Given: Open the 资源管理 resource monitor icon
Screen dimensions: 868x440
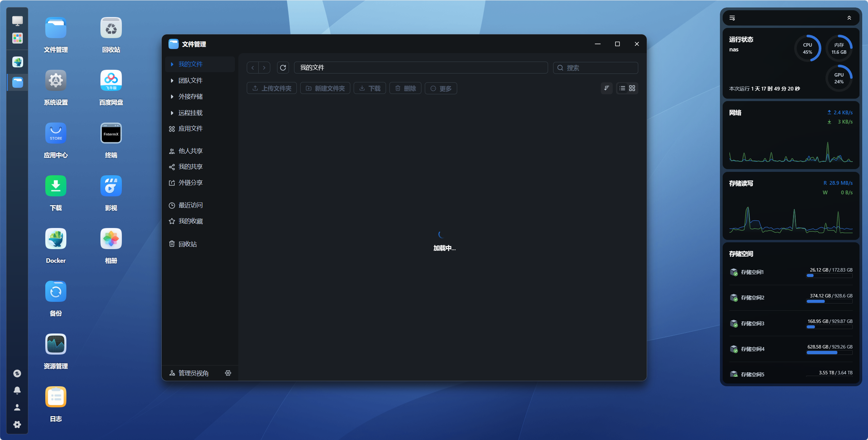Looking at the screenshot, I should click(x=56, y=344).
